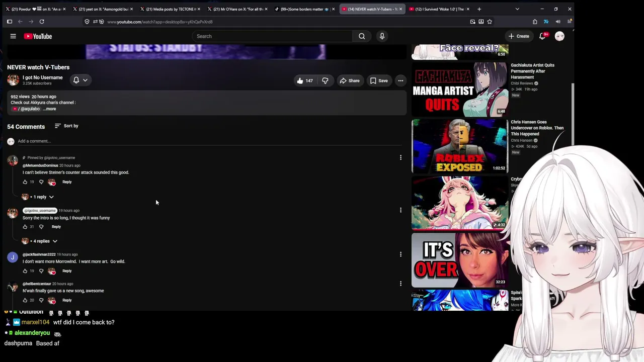
Task: Click the Create button
Action: [519, 36]
